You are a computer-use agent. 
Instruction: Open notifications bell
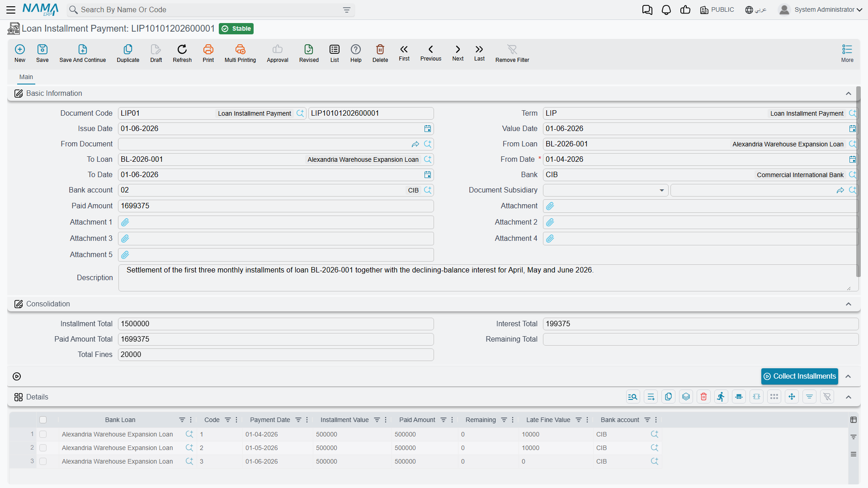click(x=666, y=9)
